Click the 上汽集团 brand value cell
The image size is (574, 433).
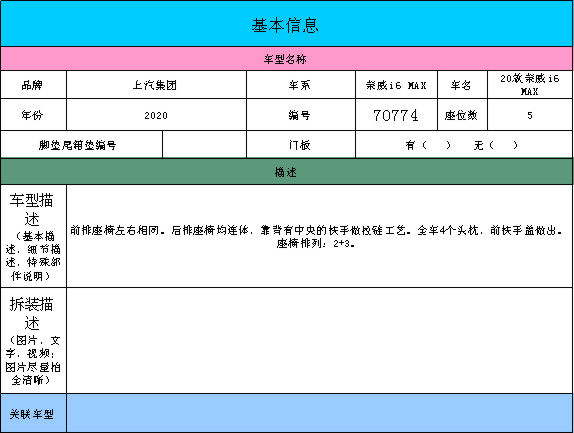point(156,85)
